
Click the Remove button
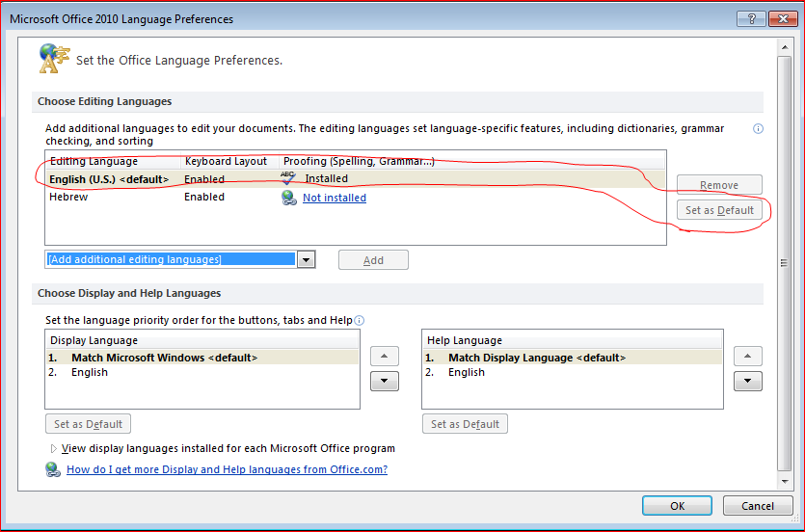(719, 185)
